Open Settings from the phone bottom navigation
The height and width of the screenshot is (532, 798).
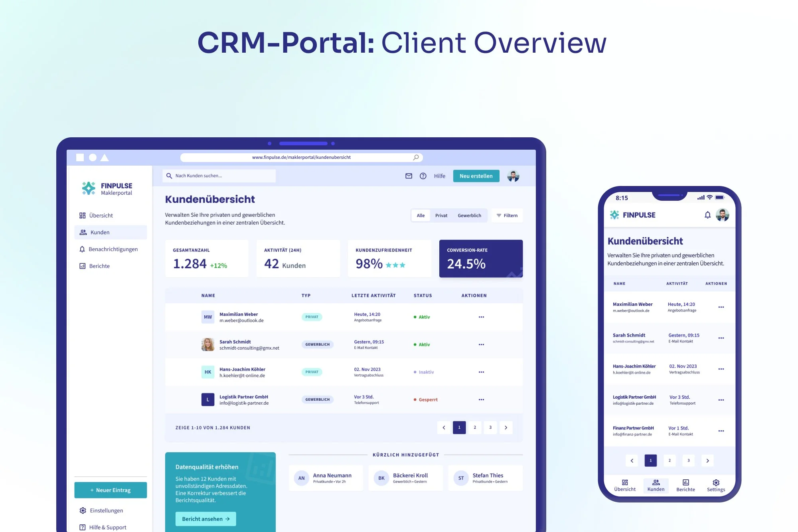pyautogui.click(x=715, y=485)
